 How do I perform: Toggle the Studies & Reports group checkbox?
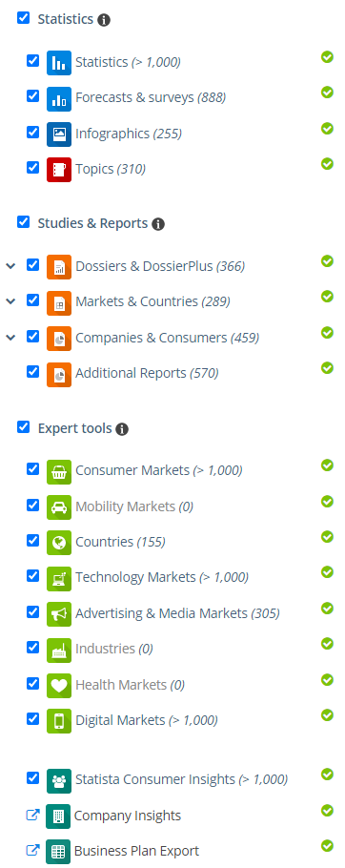(23, 222)
